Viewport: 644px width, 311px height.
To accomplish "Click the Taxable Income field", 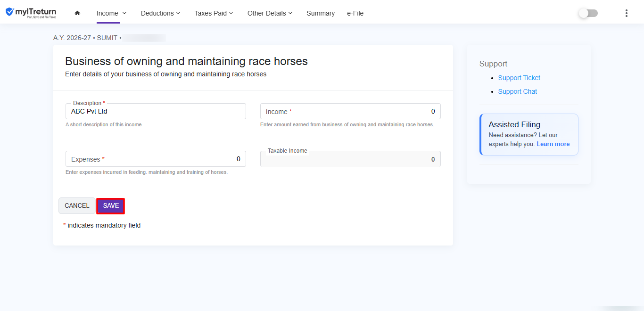I will 350,159.
